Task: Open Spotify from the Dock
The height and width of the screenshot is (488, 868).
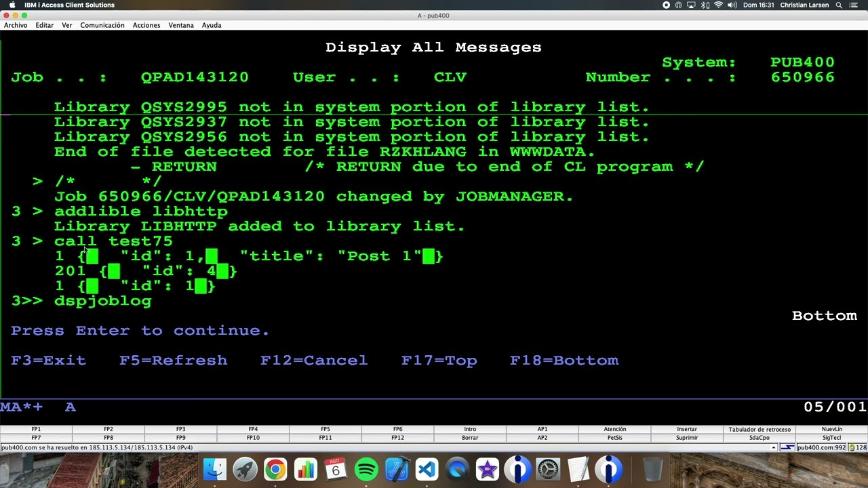Action: (366, 469)
